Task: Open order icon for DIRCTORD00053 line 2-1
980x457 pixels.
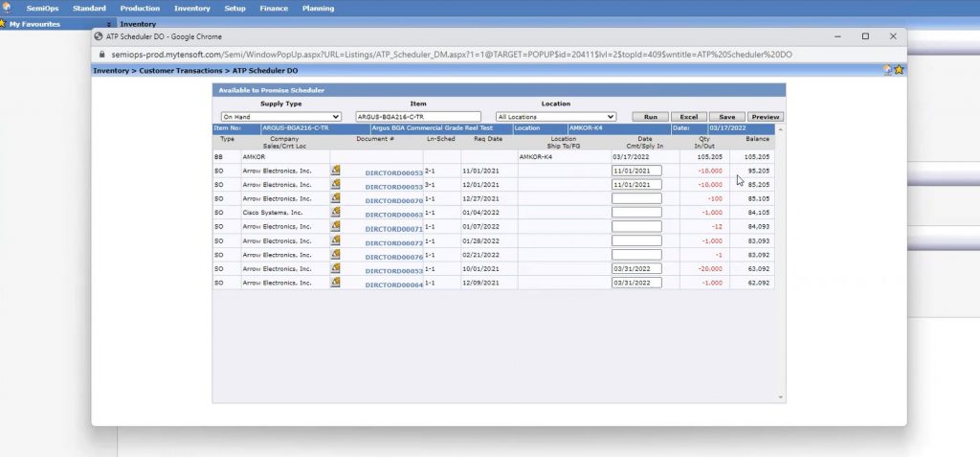Action: point(336,170)
